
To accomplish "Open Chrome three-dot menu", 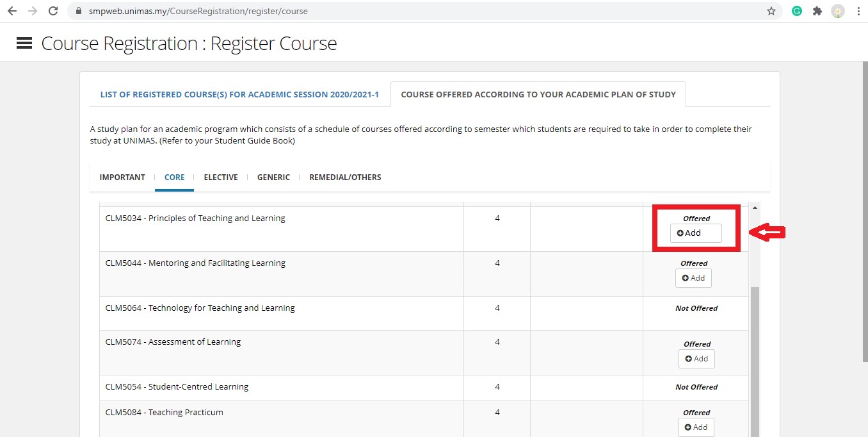I will 858,11.
